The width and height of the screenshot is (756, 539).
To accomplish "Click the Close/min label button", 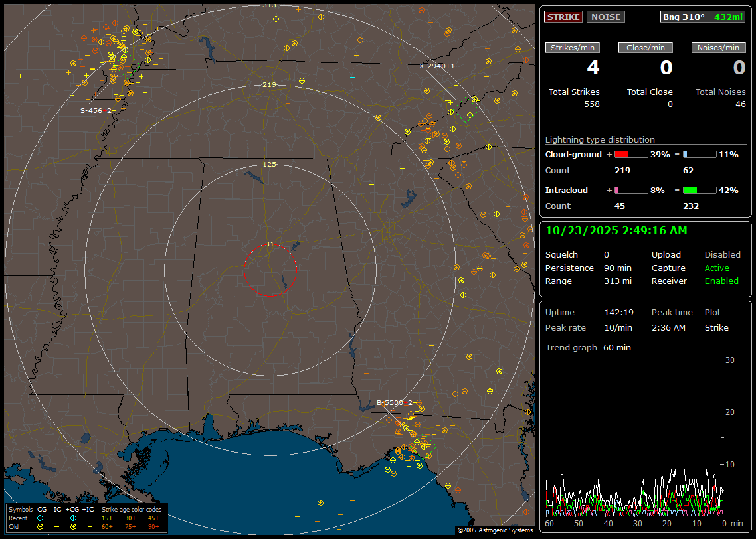I will (646, 48).
